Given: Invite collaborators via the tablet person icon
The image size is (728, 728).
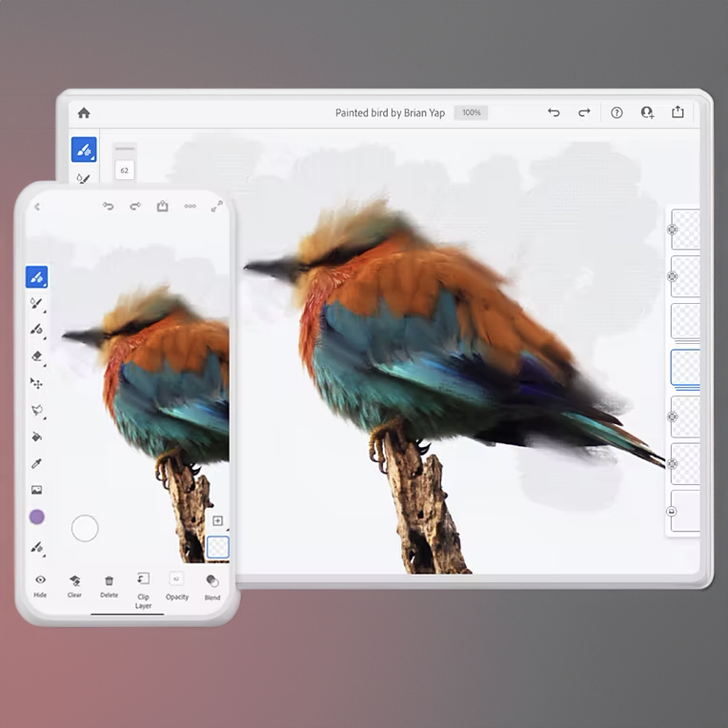Looking at the screenshot, I should click(647, 112).
